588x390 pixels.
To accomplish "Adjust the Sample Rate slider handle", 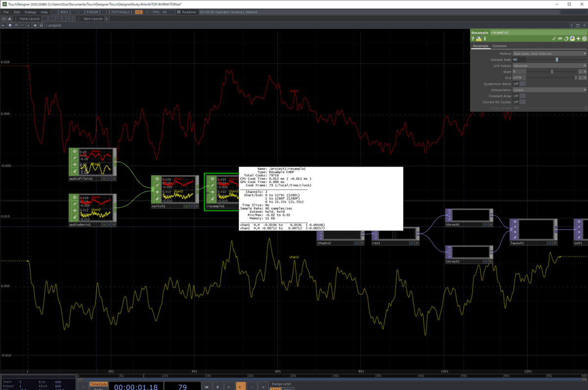I will pos(557,59).
